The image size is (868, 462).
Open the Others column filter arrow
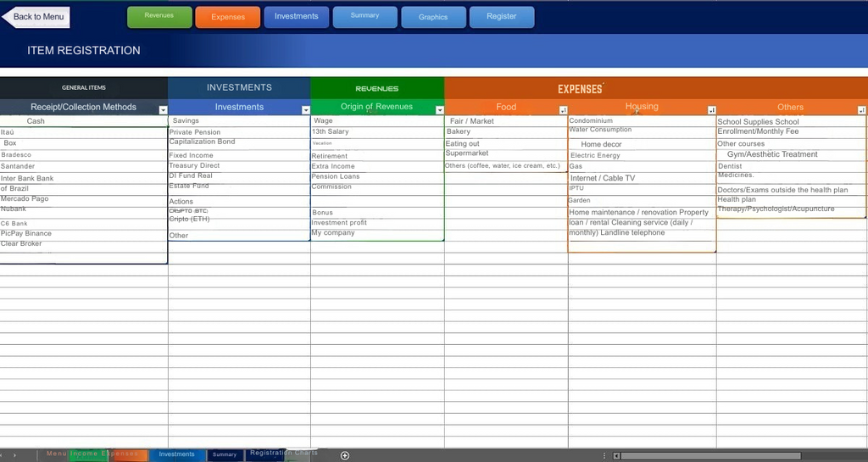[x=861, y=110]
